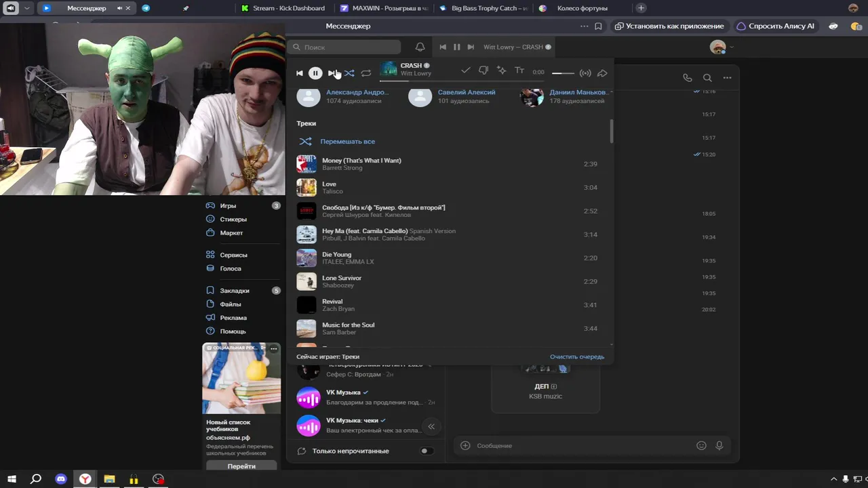Viewport: 868px width, 488px height.
Task: Open attachment plus icon in message box
Action: pyautogui.click(x=465, y=445)
